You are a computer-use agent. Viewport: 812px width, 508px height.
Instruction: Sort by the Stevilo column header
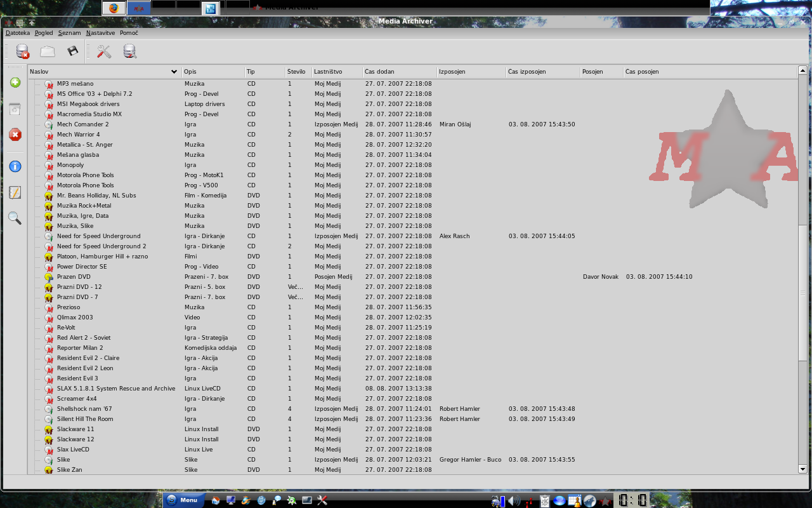pyautogui.click(x=299, y=72)
